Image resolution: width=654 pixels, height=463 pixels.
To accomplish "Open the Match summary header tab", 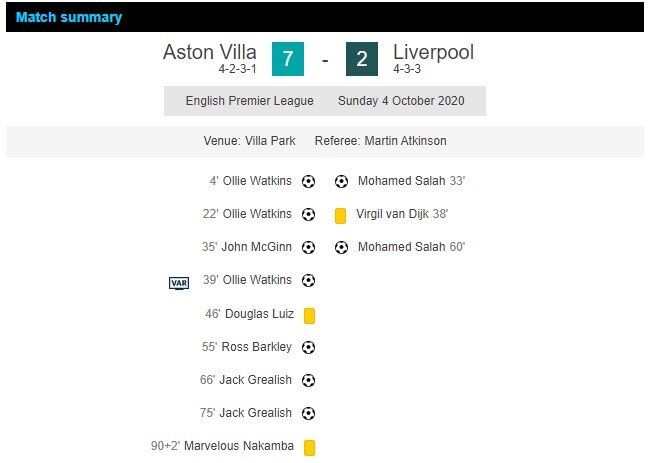I will [x=69, y=17].
